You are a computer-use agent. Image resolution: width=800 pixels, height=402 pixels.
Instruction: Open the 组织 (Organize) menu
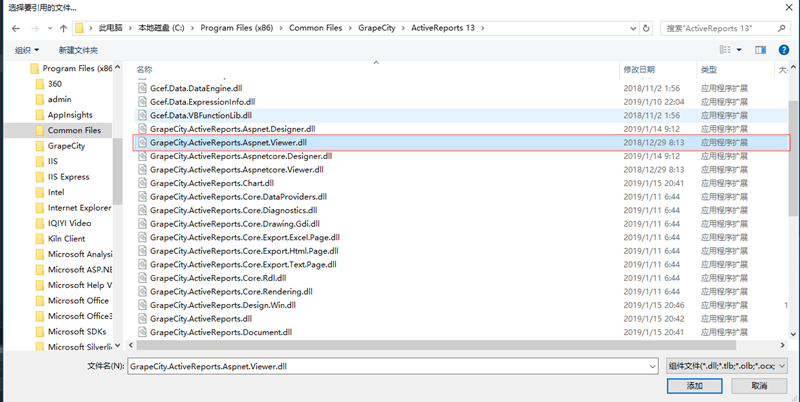pos(27,49)
